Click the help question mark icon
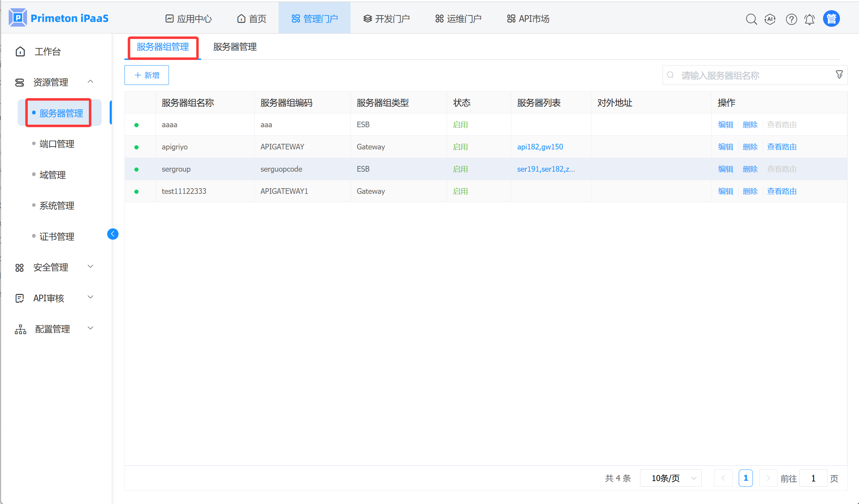The image size is (859, 504). click(791, 19)
